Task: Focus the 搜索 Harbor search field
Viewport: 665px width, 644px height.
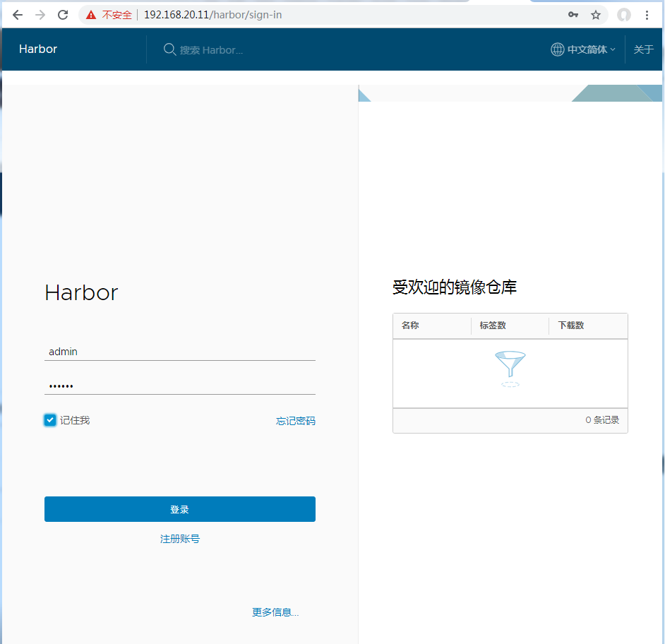Action: (211, 50)
